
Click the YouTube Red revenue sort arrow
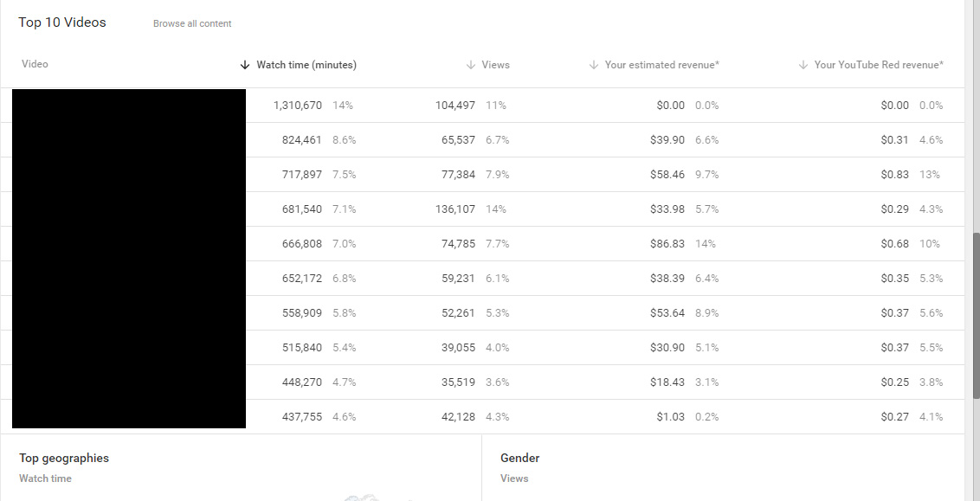pyautogui.click(x=803, y=65)
